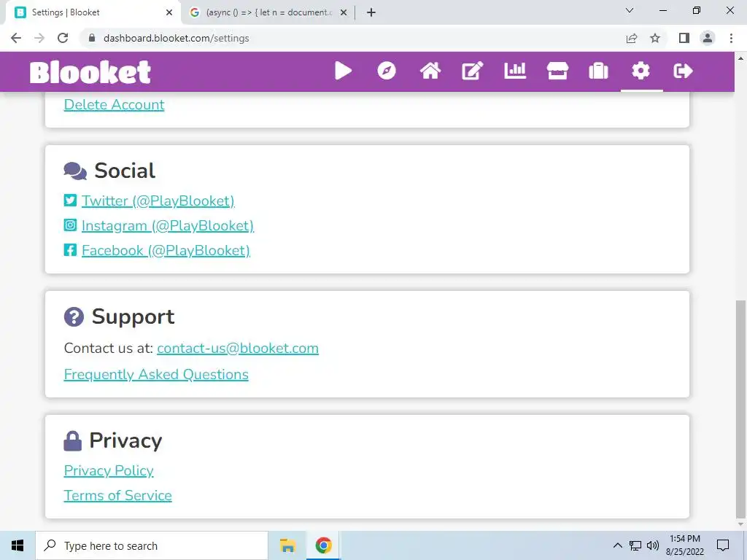747x560 pixels.
Task: Open the Blooks suitcase icon
Action: click(x=598, y=71)
